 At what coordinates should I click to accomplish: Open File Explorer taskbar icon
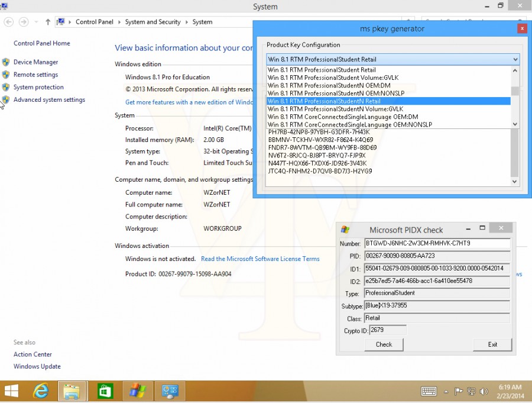[72, 391]
